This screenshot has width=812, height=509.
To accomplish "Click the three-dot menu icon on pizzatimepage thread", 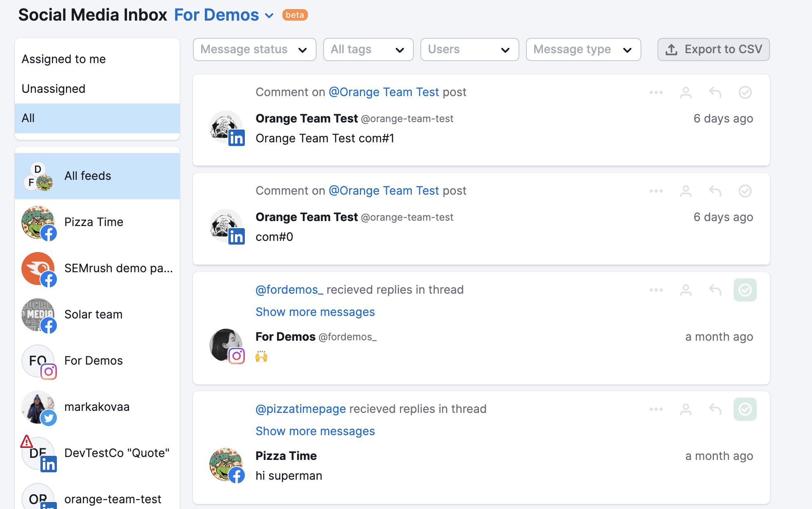I will pyautogui.click(x=656, y=409).
